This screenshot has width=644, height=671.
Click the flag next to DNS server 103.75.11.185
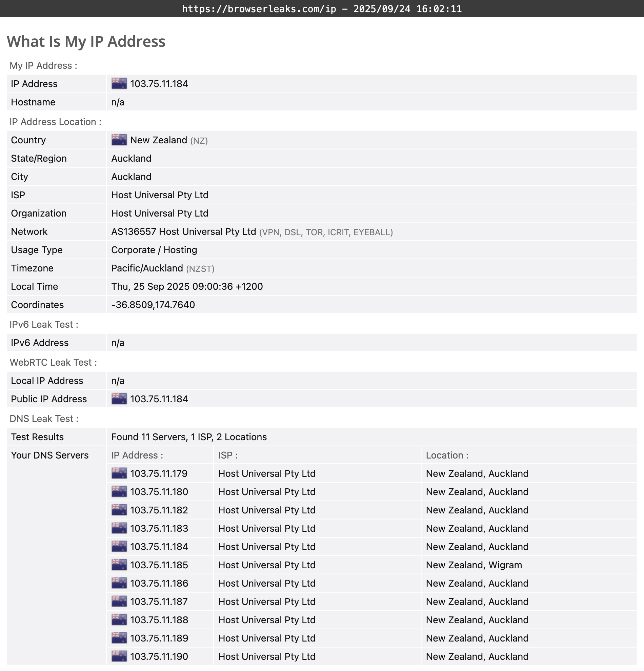119,565
